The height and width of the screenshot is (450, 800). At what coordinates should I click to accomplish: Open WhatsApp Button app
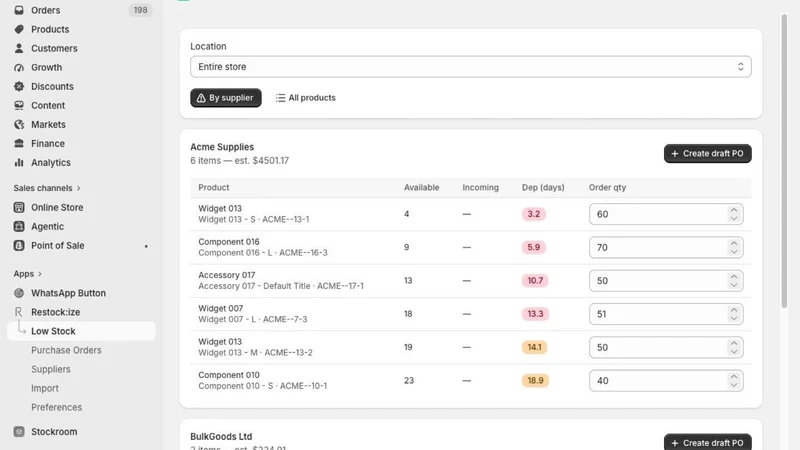(x=68, y=293)
